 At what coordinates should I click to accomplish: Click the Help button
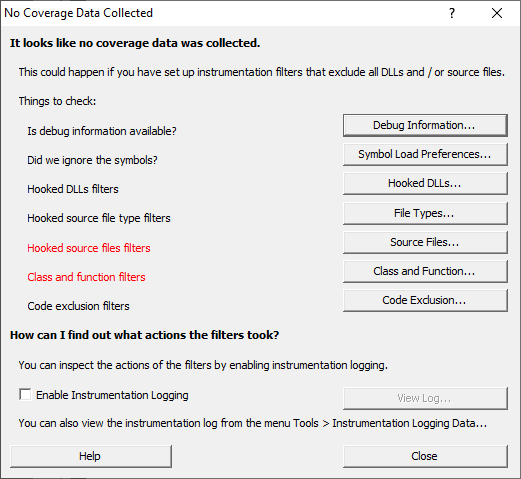(x=91, y=456)
